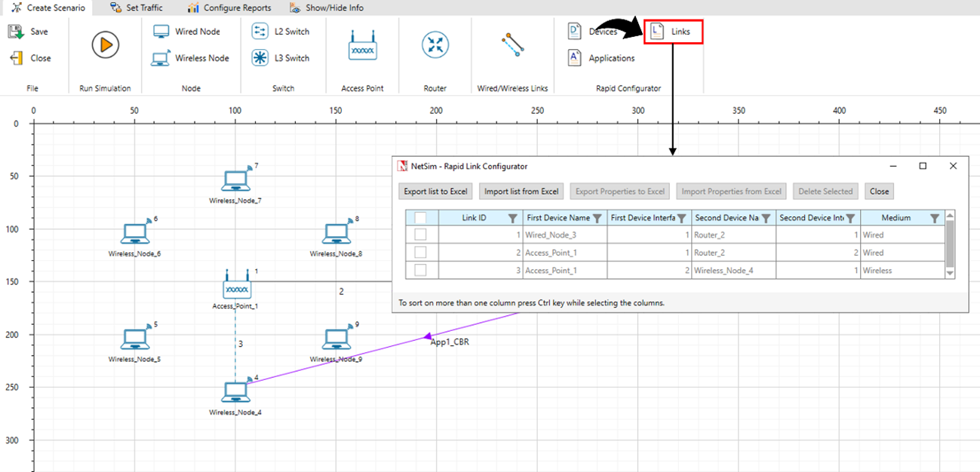Viewport: 980px width, 472px height.
Task: Pick the L3 Switch tool
Action: (280, 58)
